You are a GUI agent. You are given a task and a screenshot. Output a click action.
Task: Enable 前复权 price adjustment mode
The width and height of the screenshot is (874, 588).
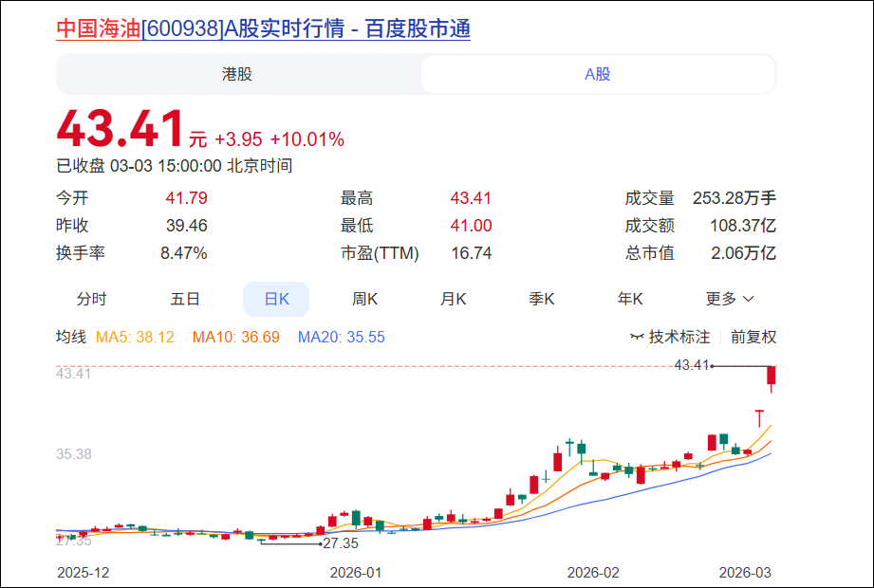click(756, 337)
